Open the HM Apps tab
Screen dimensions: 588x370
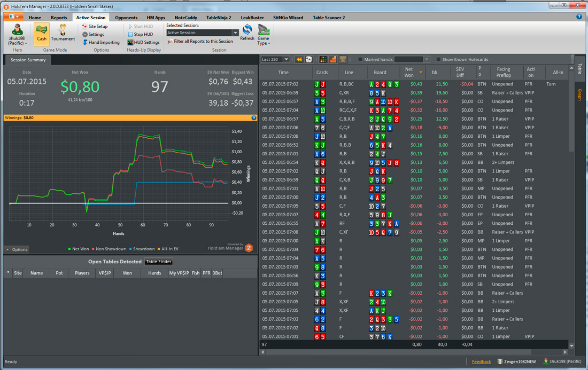click(x=156, y=18)
